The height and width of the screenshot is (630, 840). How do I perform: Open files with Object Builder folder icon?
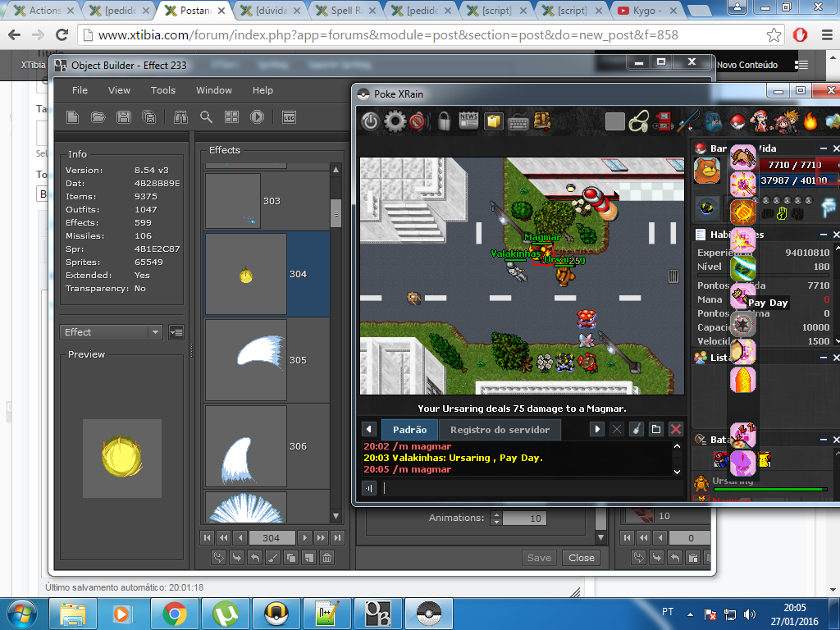pyautogui.click(x=98, y=116)
